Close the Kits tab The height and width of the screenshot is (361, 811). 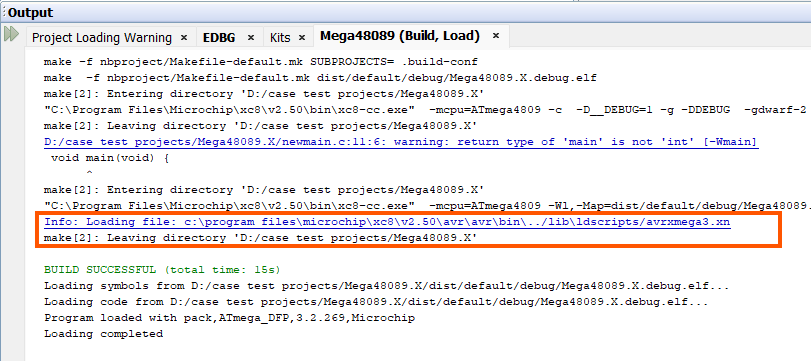point(302,38)
